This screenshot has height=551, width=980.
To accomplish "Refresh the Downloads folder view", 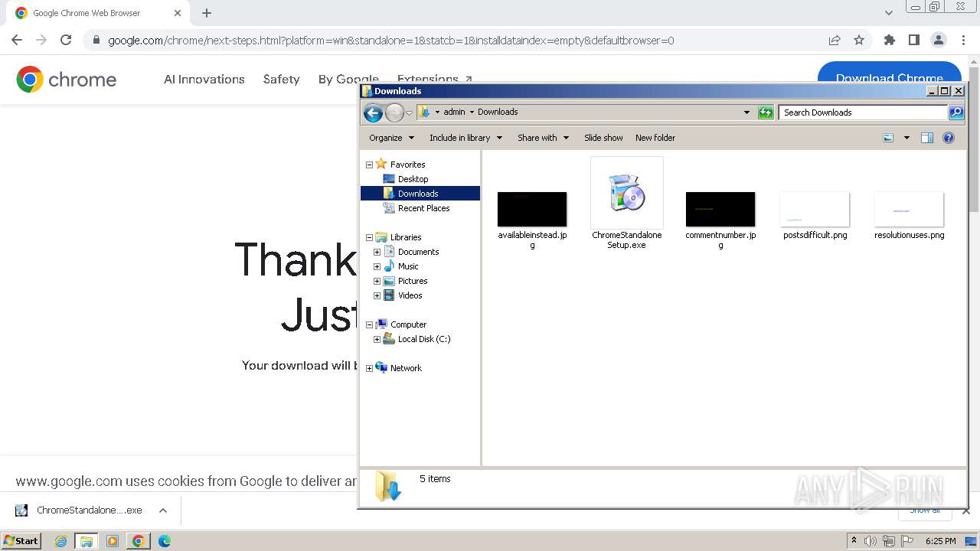I will point(766,112).
